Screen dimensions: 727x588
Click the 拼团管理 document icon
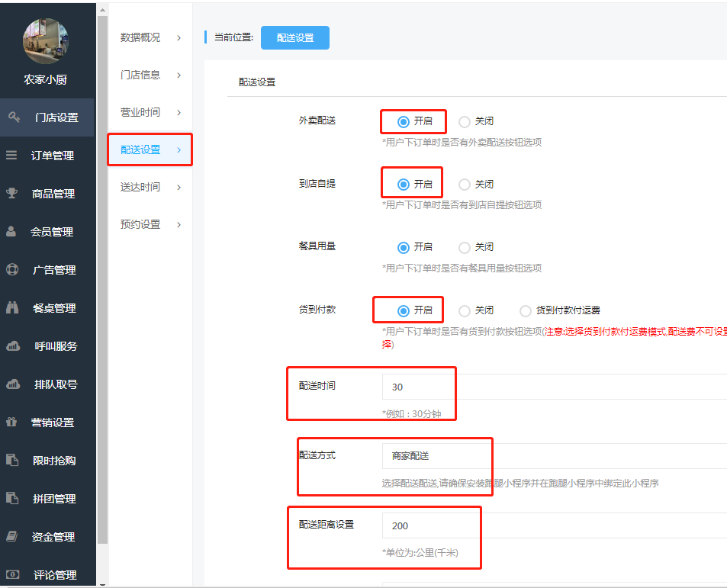(x=12, y=498)
